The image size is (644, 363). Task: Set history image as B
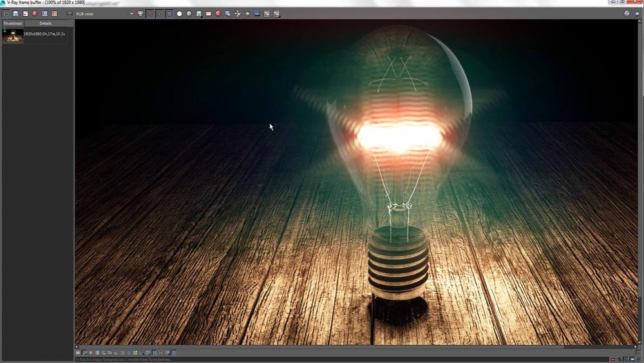tap(54, 14)
